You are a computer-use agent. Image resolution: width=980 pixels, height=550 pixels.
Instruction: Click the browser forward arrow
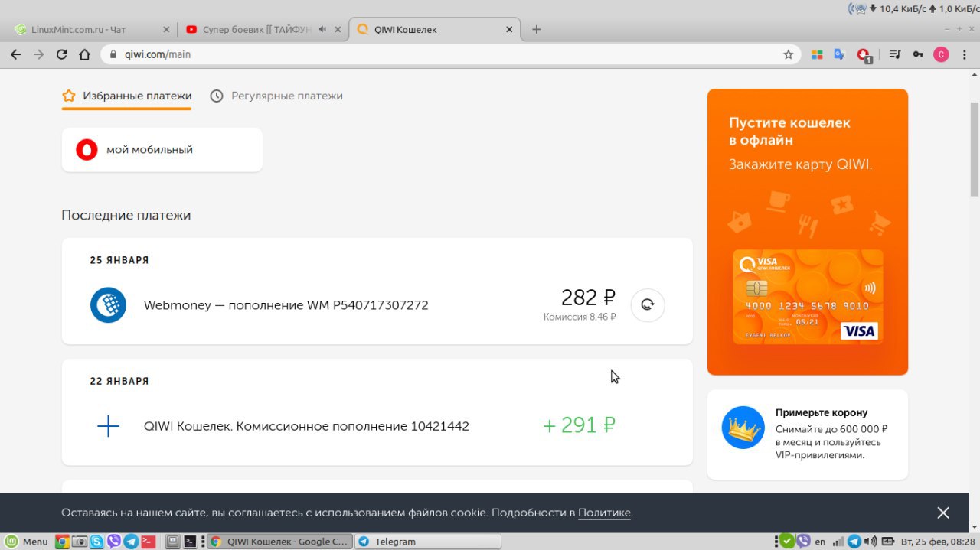pyautogui.click(x=39, y=54)
